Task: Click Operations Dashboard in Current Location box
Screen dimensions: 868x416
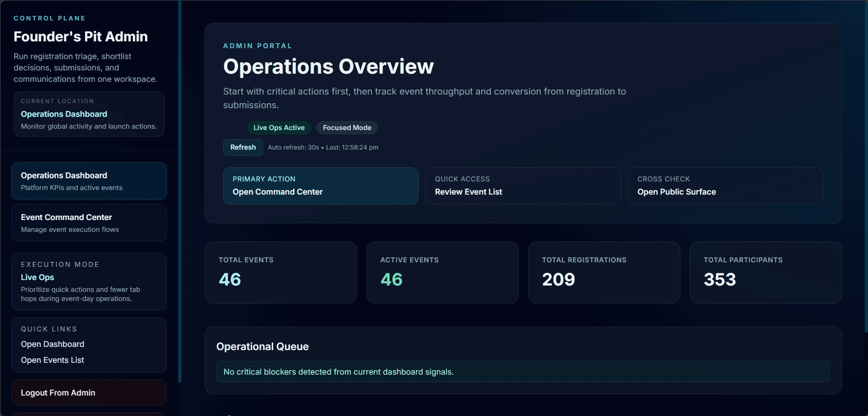Action: pyautogui.click(x=64, y=114)
